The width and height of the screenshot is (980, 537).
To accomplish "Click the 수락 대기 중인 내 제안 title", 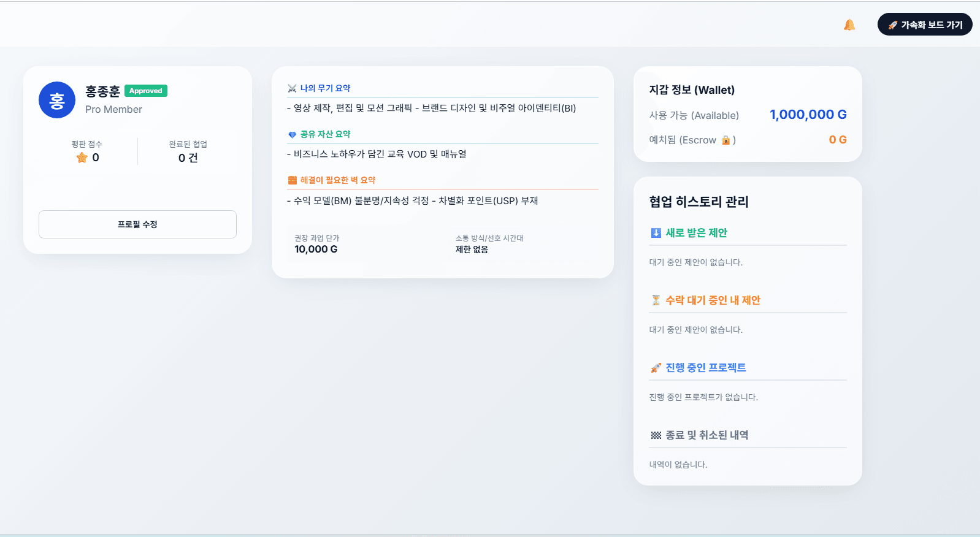I will [713, 300].
